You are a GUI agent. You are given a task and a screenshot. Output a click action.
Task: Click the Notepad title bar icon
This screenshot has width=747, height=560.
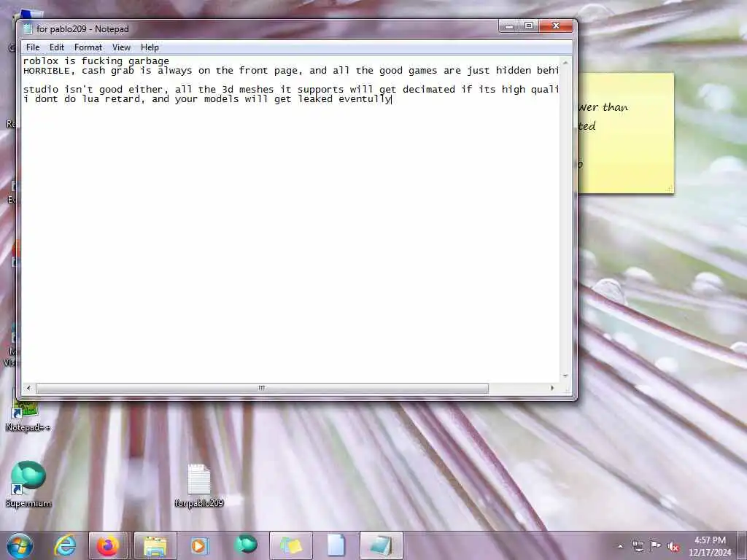pyautogui.click(x=28, y=29)
